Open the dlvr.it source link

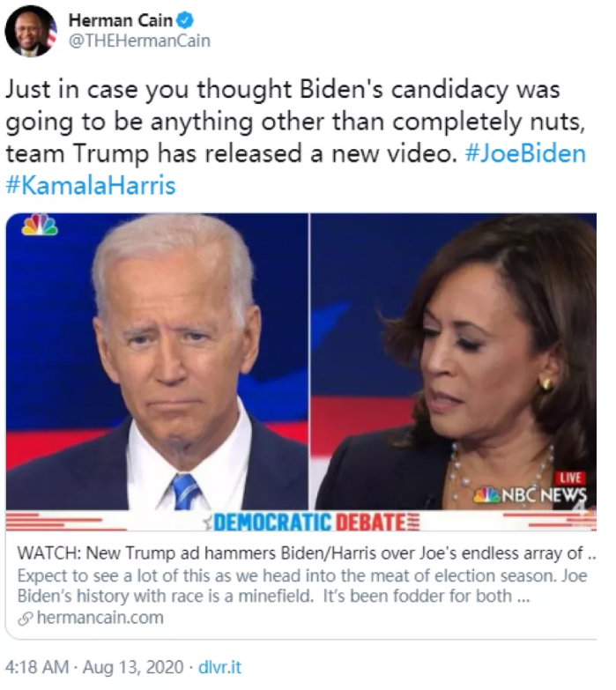click(219, 667)
